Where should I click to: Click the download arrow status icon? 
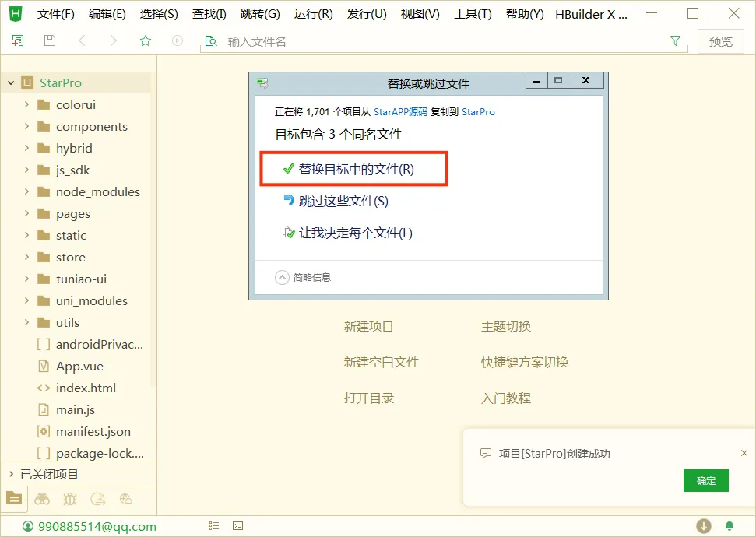tap(704, 526)
